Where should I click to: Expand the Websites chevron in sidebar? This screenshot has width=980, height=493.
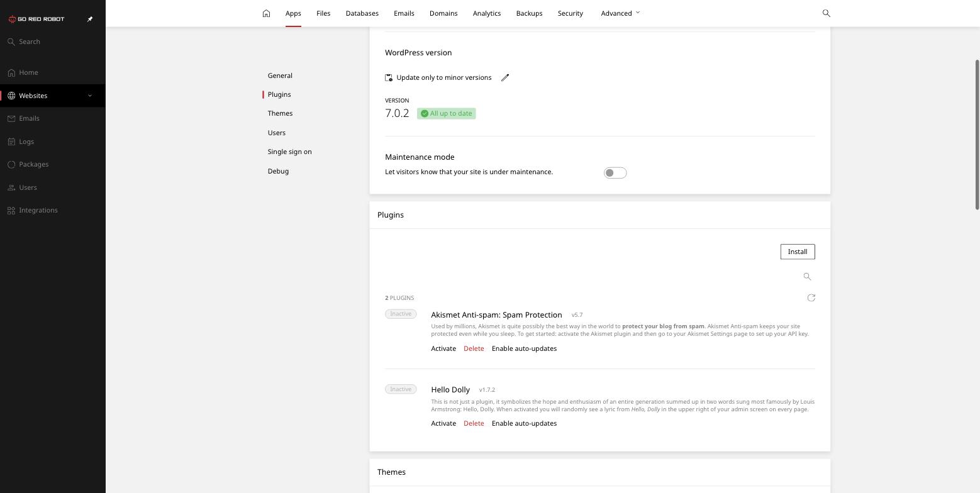tap(90, 96)
